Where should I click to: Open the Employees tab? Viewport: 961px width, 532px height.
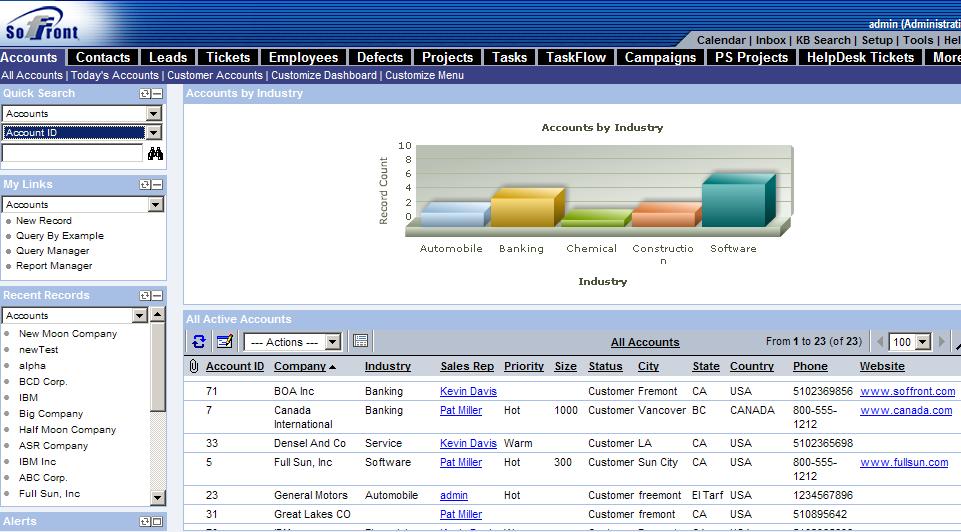(303, 57)
